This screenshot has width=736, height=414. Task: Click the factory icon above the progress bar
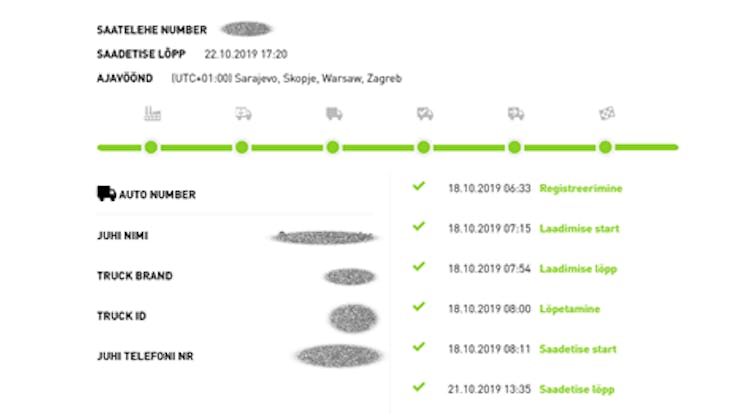click(152, 114)
